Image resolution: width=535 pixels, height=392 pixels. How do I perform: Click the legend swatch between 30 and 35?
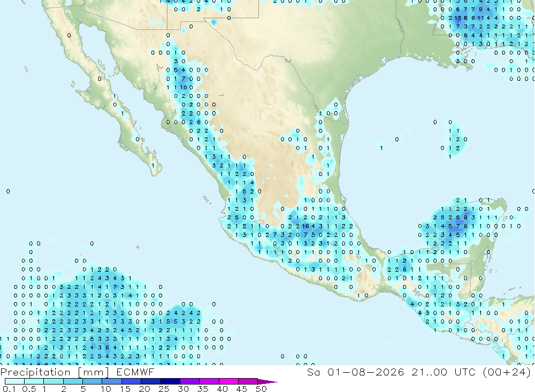point(190,381)
